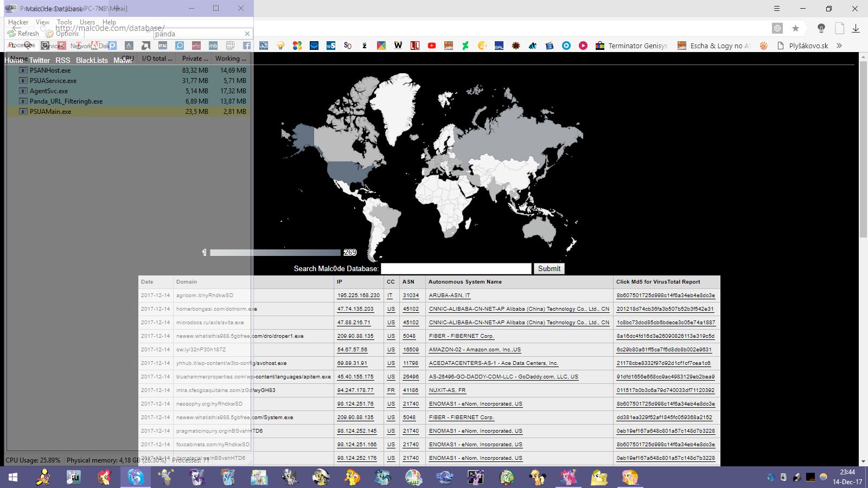Screen dimensions: 868x488
Task: Click the bookmark star icon in address bar
Action: [795, 28]
